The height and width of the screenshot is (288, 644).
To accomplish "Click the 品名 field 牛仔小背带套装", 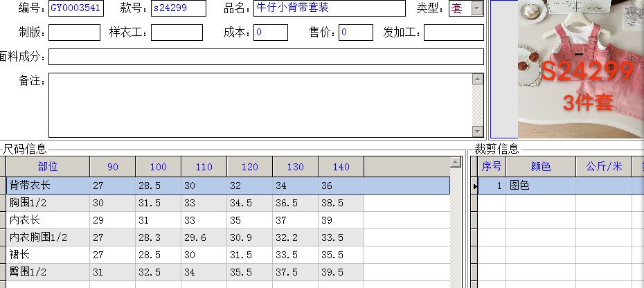I will pos(330,8).
